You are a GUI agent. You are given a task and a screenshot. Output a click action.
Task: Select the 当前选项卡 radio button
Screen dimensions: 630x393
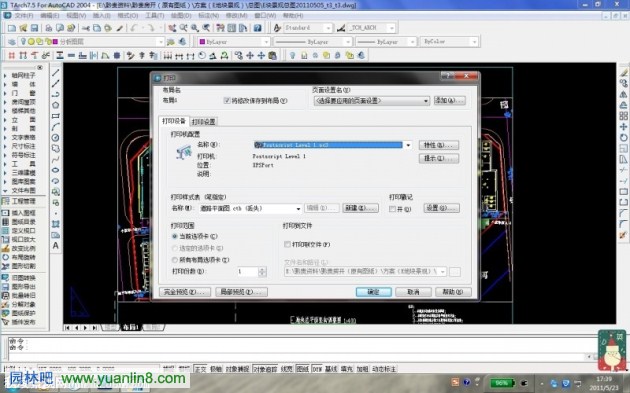(175, 236)
